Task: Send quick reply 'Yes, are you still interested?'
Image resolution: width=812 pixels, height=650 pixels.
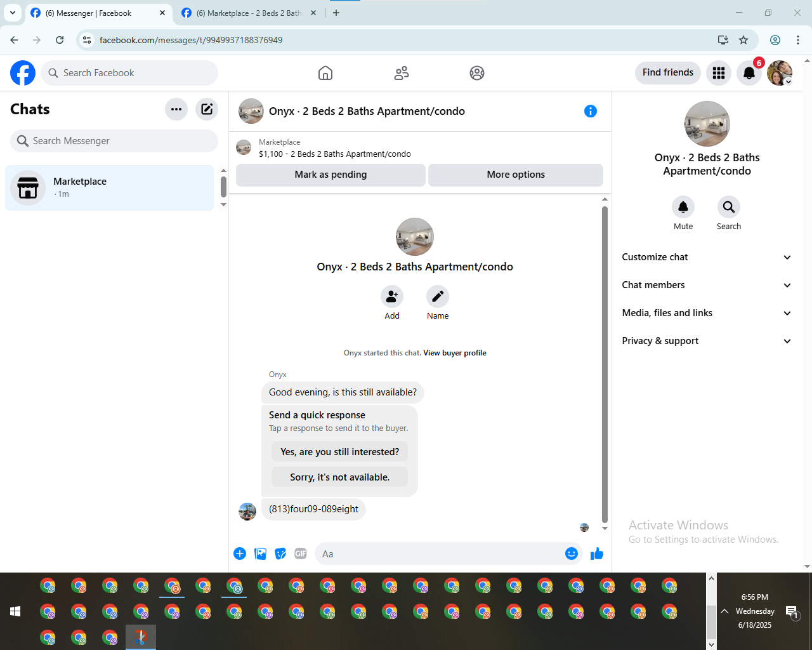Action: [x=340, y=452]
